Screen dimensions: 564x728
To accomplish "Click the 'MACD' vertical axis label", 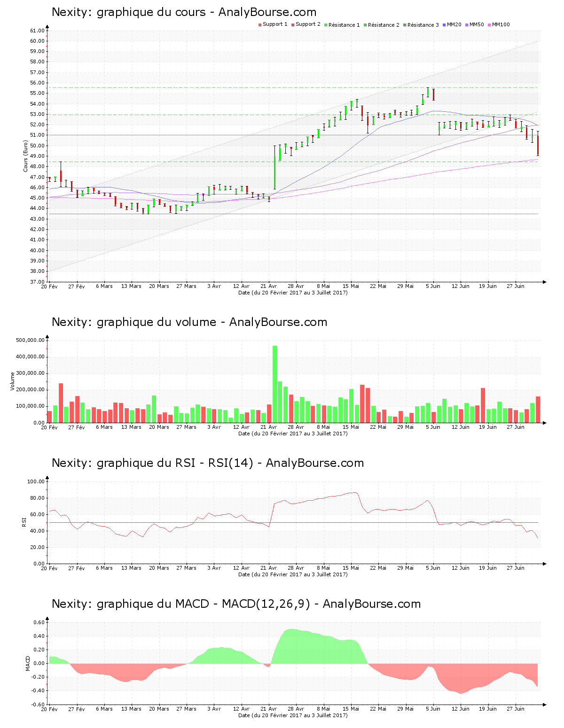I will click(x=28, y=663).
